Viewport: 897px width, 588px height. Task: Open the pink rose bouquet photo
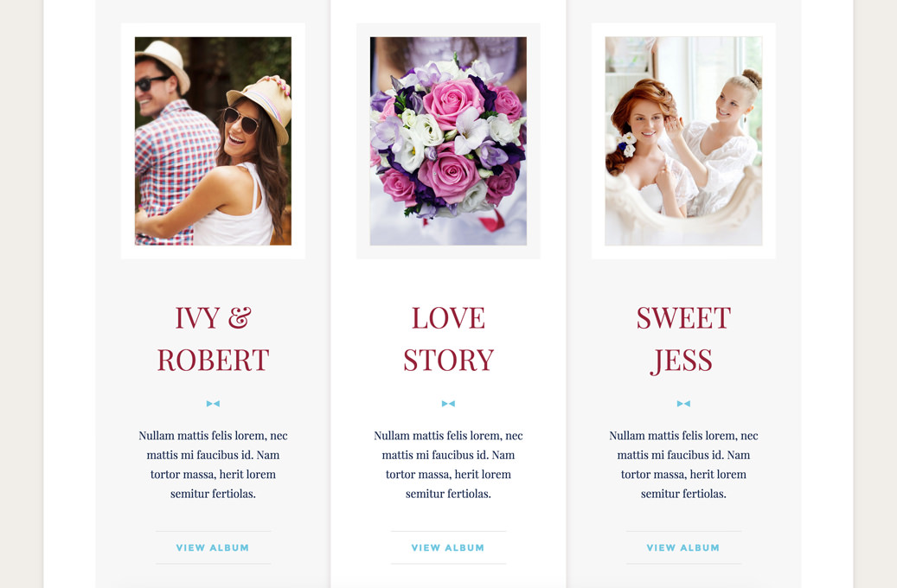point(448,141)
